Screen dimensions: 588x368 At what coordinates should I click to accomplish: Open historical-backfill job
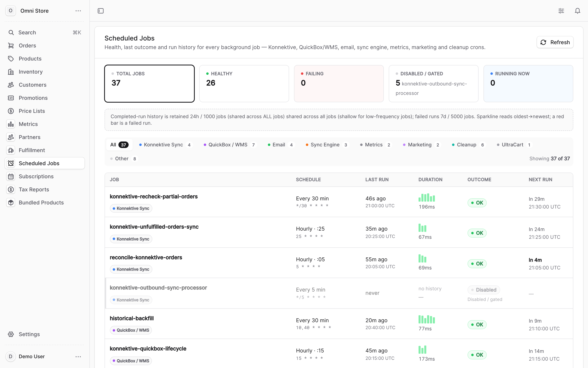coord(132,318)
